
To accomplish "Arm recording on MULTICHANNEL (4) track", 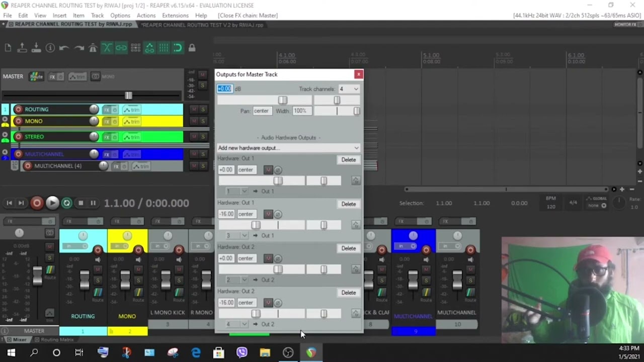I will 28,166.
